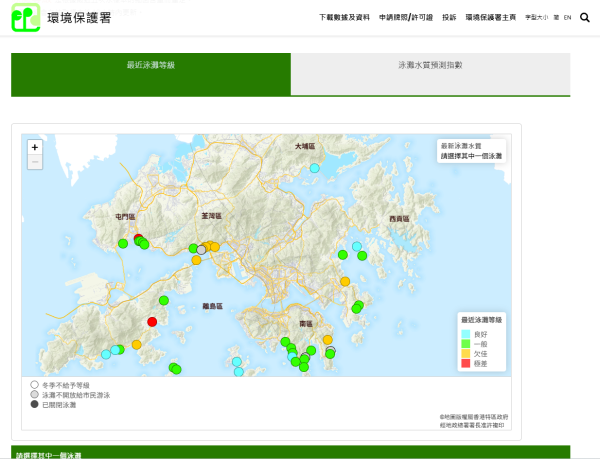Open 投訴 menu item

click(x=449, y=18)
